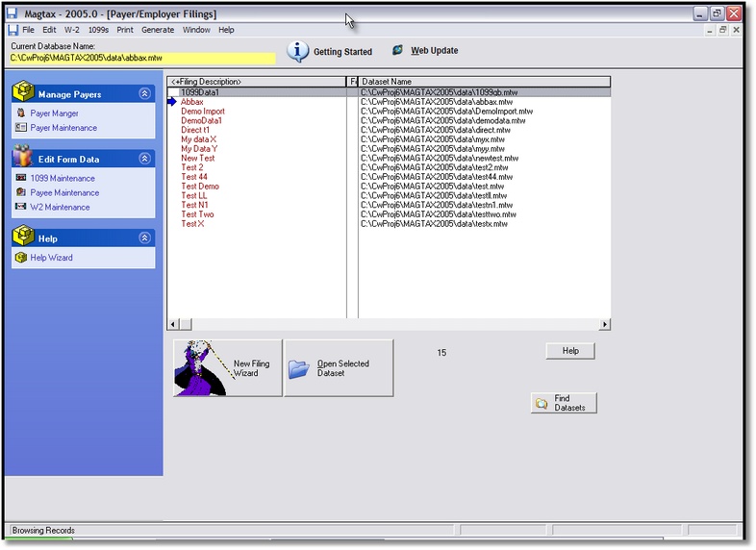Select the Test 44 filing row
Viewport: 756px width, 550px height.
coord(390,177)
